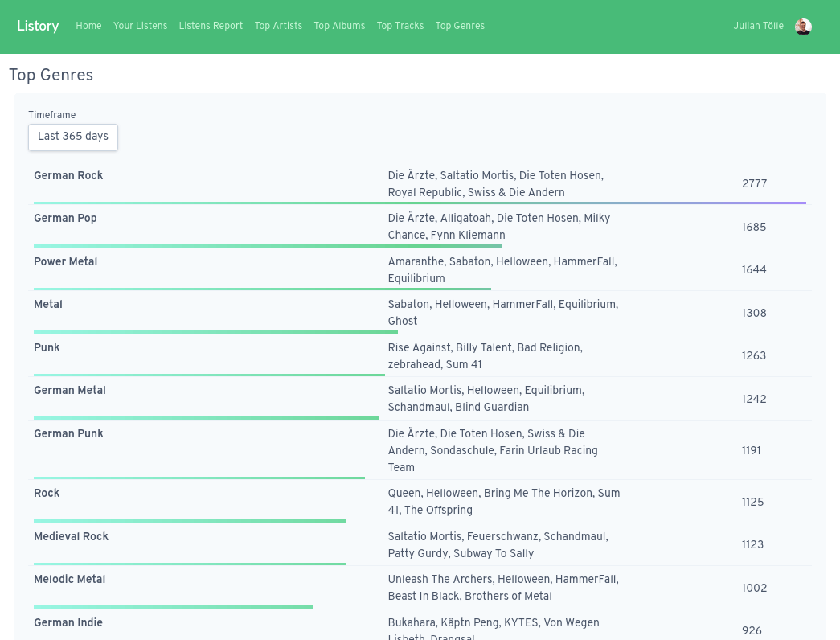Click the Punk genre label
This screenshot has height=640, width=840.
point(47,348)
